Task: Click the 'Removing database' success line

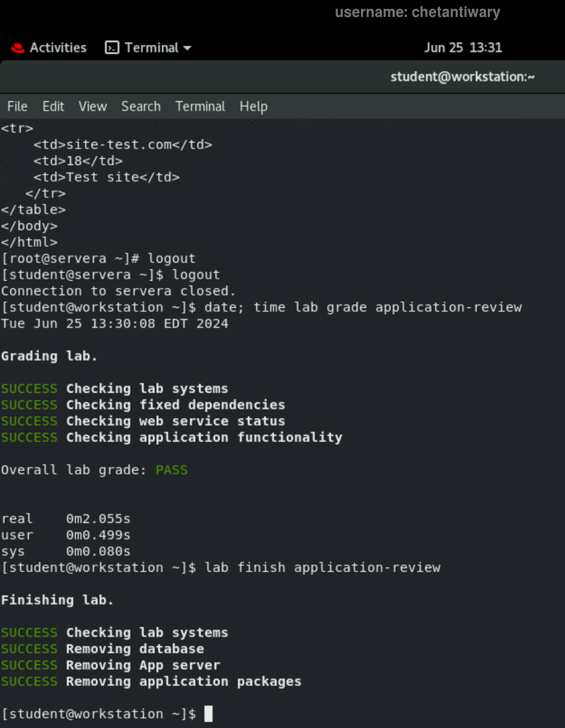Action: point(135,649)
